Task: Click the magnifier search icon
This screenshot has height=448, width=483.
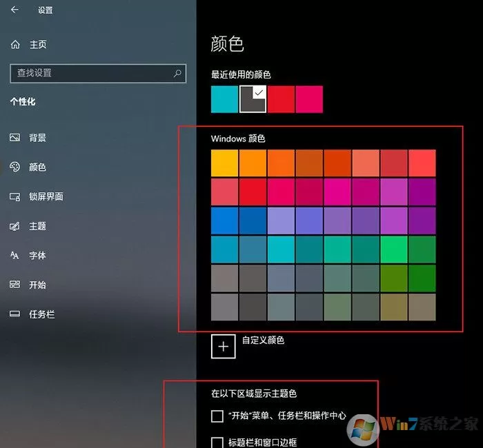Action: point(177,73)
